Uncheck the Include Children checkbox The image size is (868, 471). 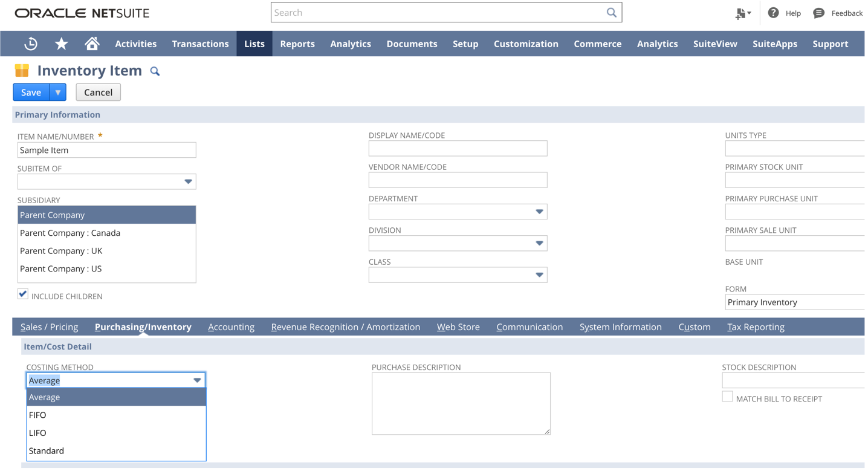[x=23, y=294]
